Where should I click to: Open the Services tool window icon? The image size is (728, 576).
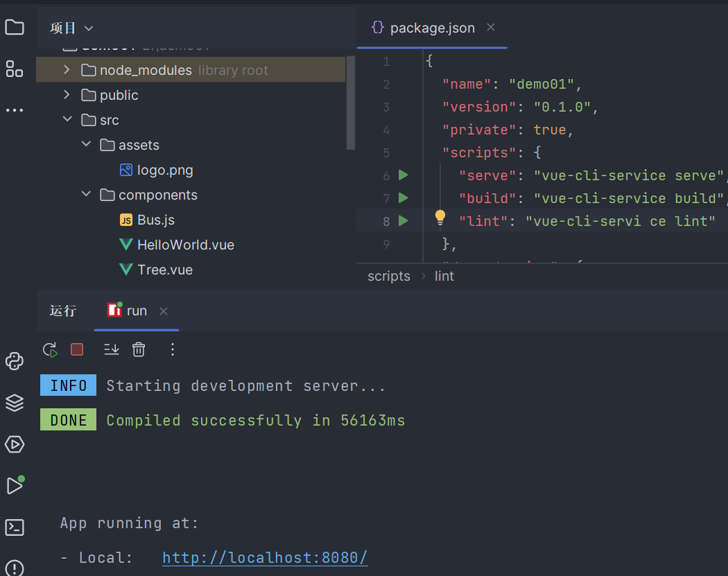pos(15,444)
